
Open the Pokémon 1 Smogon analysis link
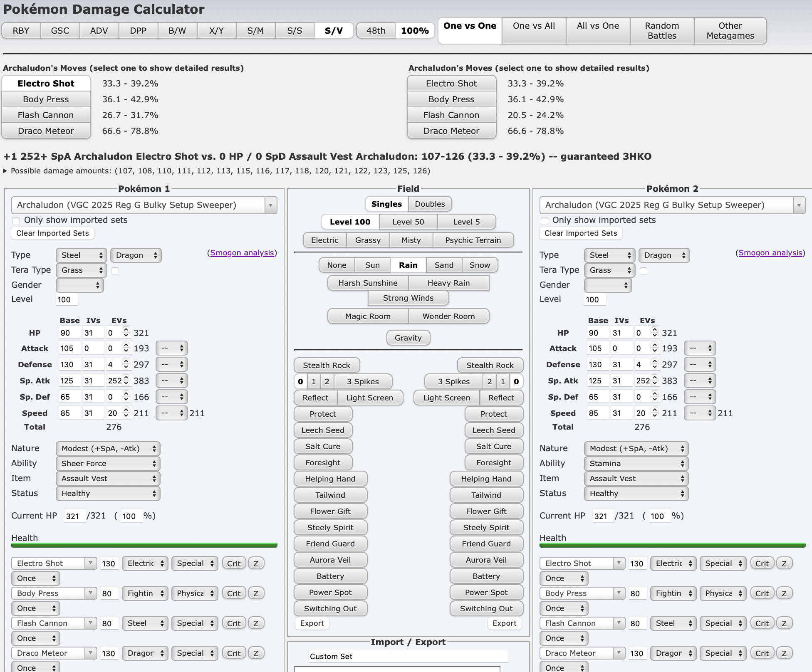242,253
